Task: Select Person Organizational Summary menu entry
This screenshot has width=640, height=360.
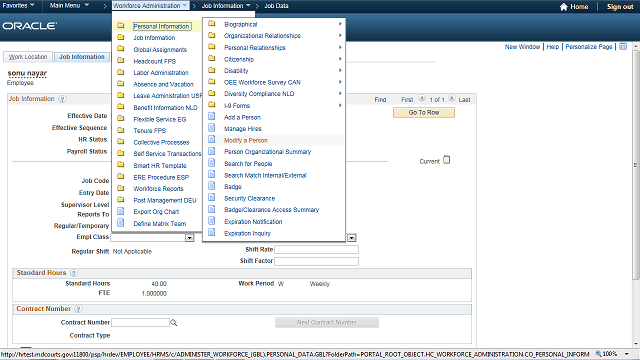Action: coord(267,152)
